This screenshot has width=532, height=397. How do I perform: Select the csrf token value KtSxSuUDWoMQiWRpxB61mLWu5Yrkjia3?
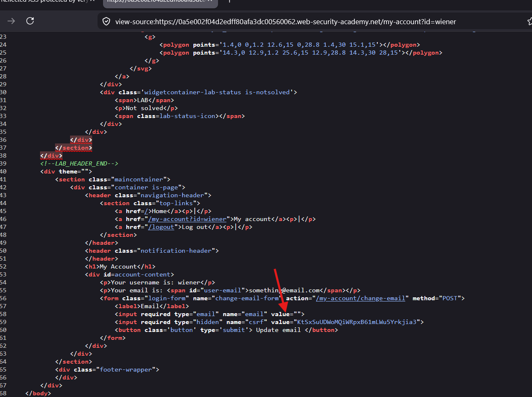356,322
